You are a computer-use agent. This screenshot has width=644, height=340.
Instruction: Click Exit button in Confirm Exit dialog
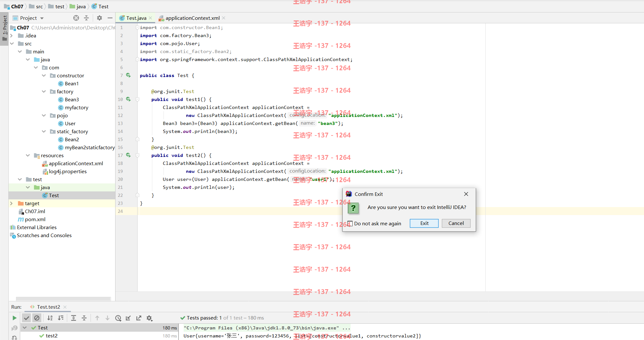[424, 223]
